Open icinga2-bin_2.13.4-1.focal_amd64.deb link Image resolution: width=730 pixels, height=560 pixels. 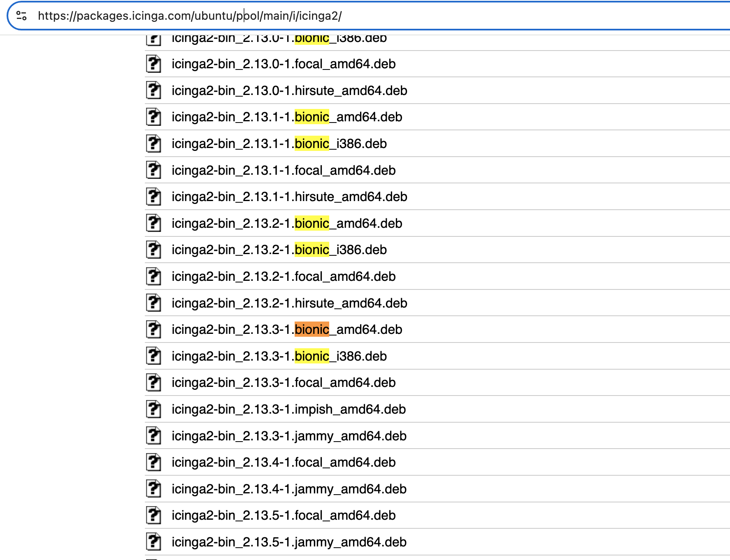[x=283, y=463]
